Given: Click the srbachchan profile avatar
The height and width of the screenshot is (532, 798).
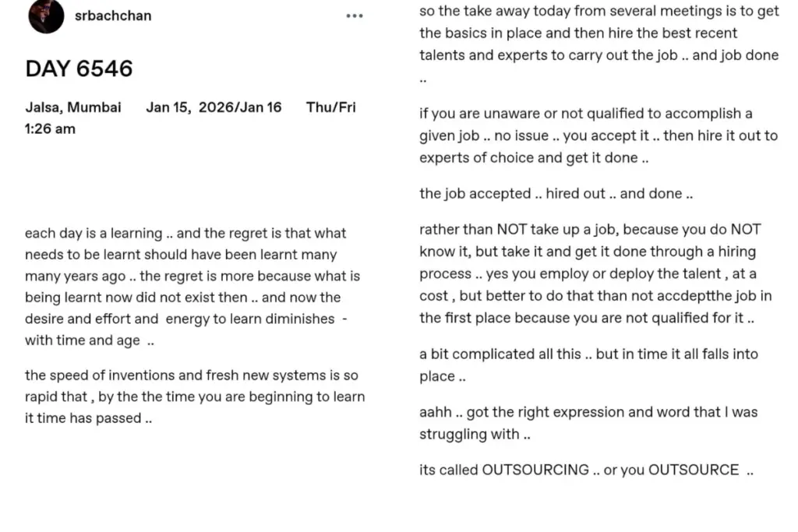Looking at the screenshot, I should tap(46, 16).
